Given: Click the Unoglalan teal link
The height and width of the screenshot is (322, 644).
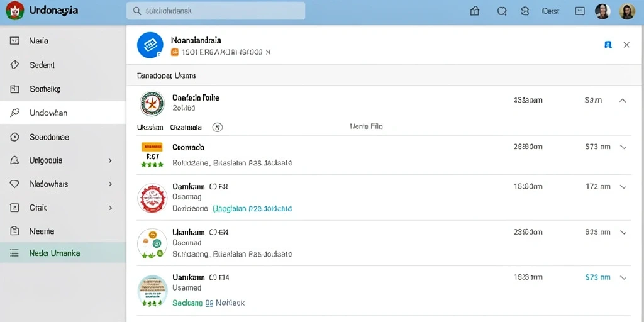Looking at the screenshot, I should coord(252,209).
